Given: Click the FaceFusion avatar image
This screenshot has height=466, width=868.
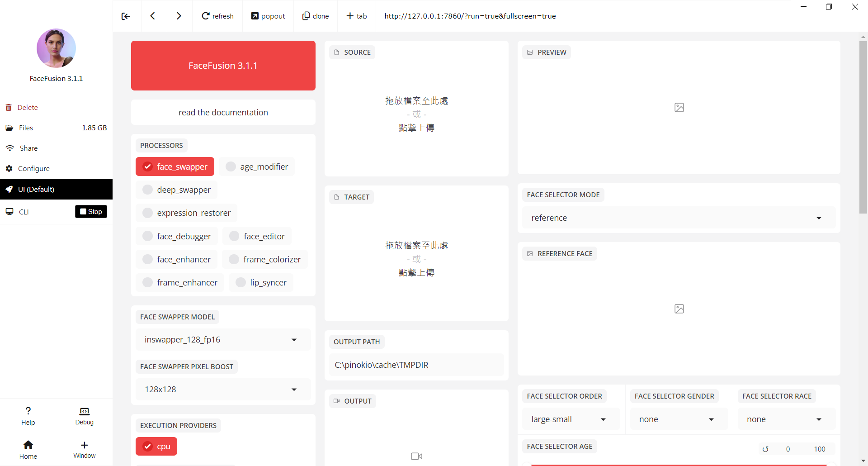Looking at the screenshot, I should tap(56, 48).
